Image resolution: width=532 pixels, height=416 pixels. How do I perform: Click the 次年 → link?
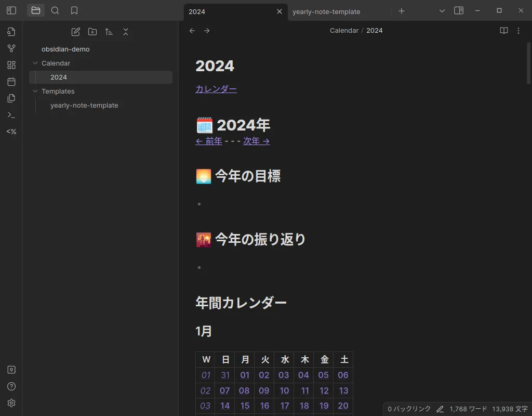tap(256, 141)
